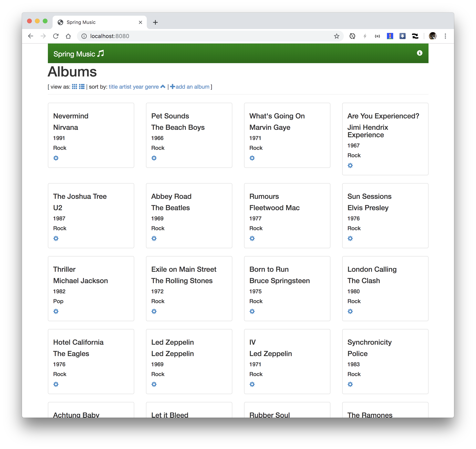The image size is (476, 449).
Task: Sort albums by year
Action: [x=138, y=87]
